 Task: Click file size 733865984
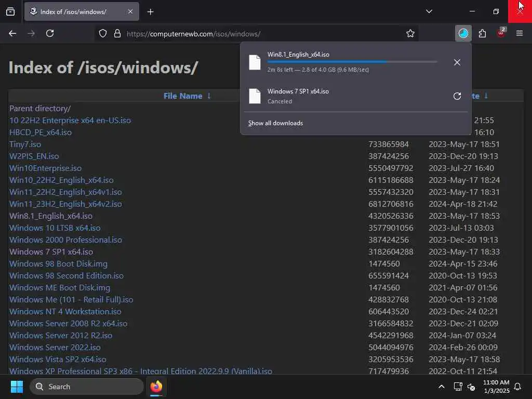tap(389, 144)
